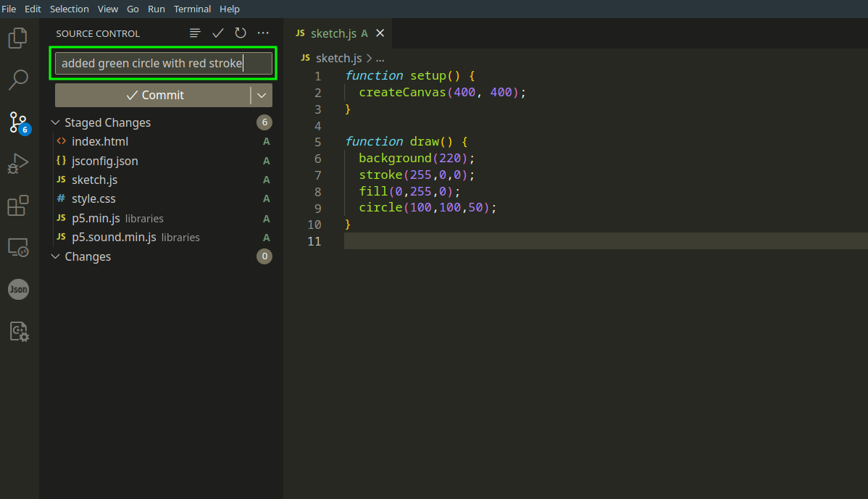The image size is (868, 499).
Task: Close the sketch.js editor tab
Action: point(380,33)
